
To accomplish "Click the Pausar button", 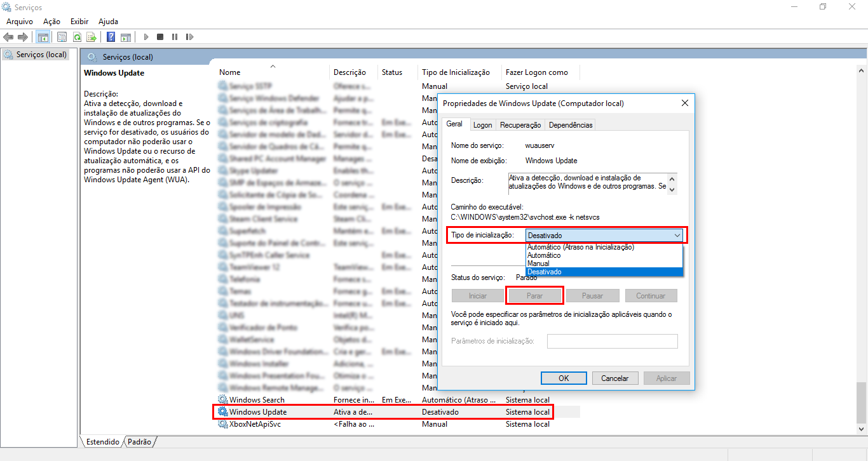I will pos(592,296).
